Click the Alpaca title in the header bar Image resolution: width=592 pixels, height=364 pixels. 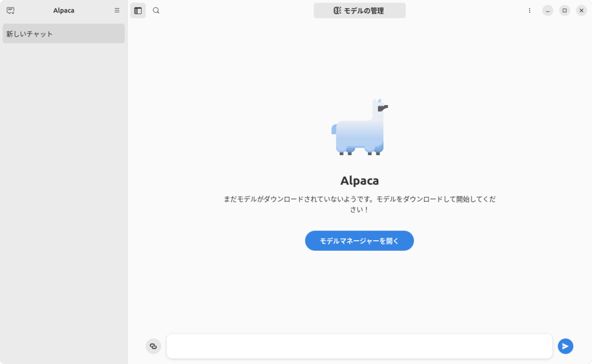(x=63, y=10)
